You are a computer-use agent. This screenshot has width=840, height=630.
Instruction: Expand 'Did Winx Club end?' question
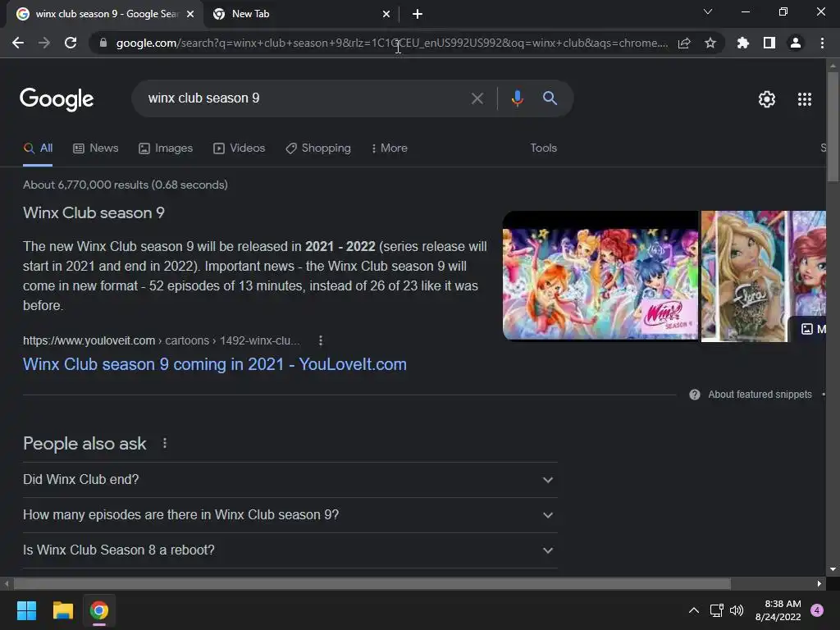click(x=290, y=480)
